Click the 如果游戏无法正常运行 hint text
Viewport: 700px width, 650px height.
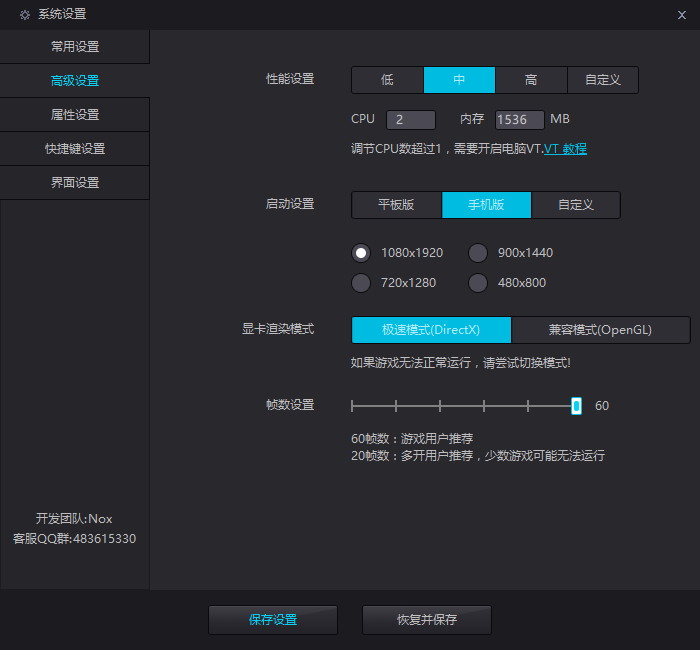461,363
